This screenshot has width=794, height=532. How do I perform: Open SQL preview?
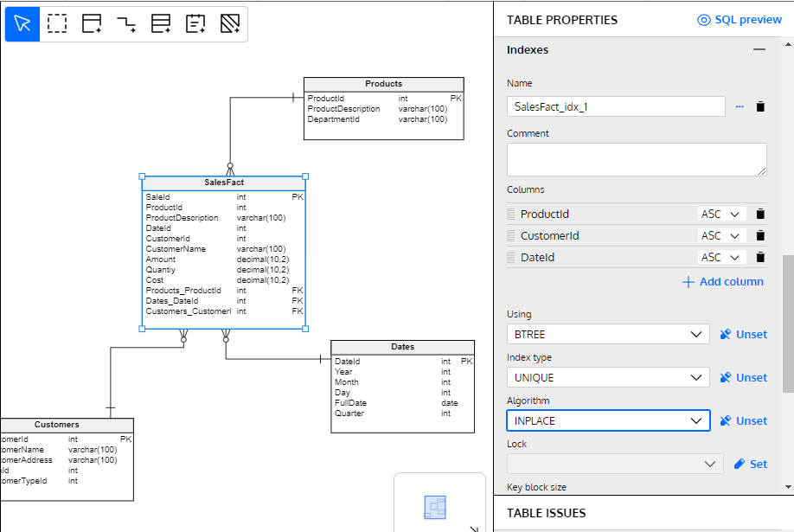click(740, 20)
